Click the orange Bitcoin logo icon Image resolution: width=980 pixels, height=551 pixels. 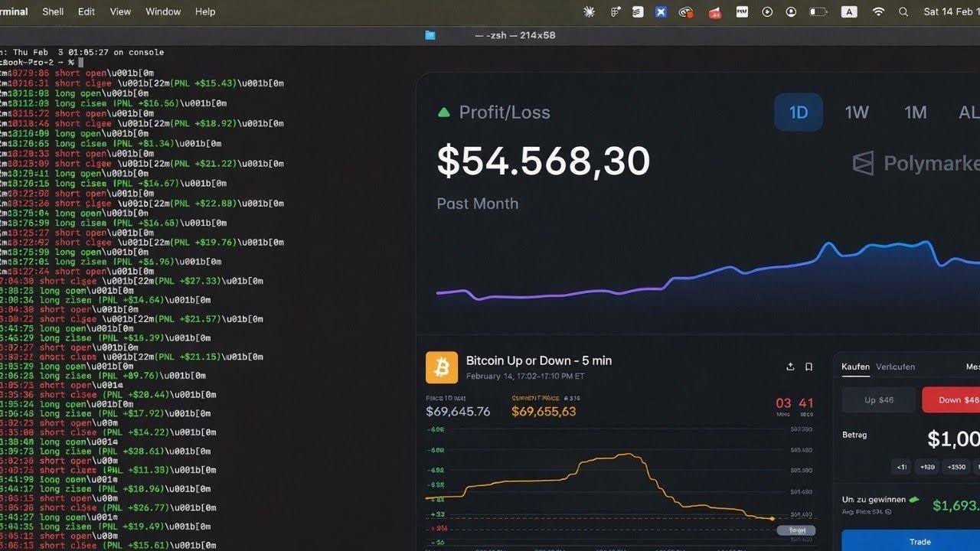click(x=442, y=367)
